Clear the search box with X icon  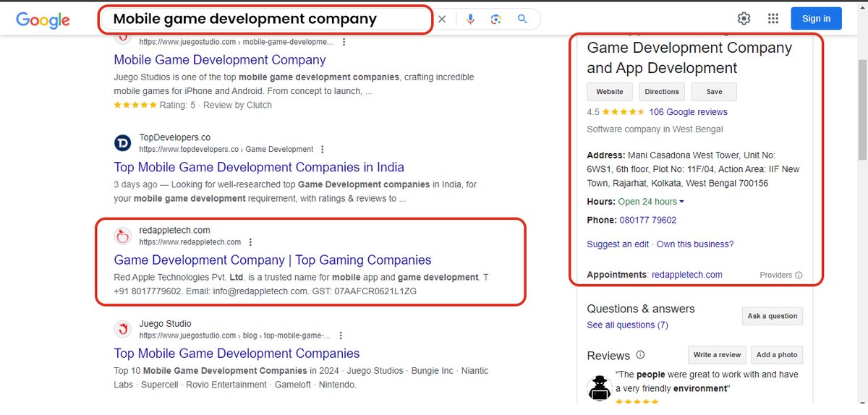442,19
